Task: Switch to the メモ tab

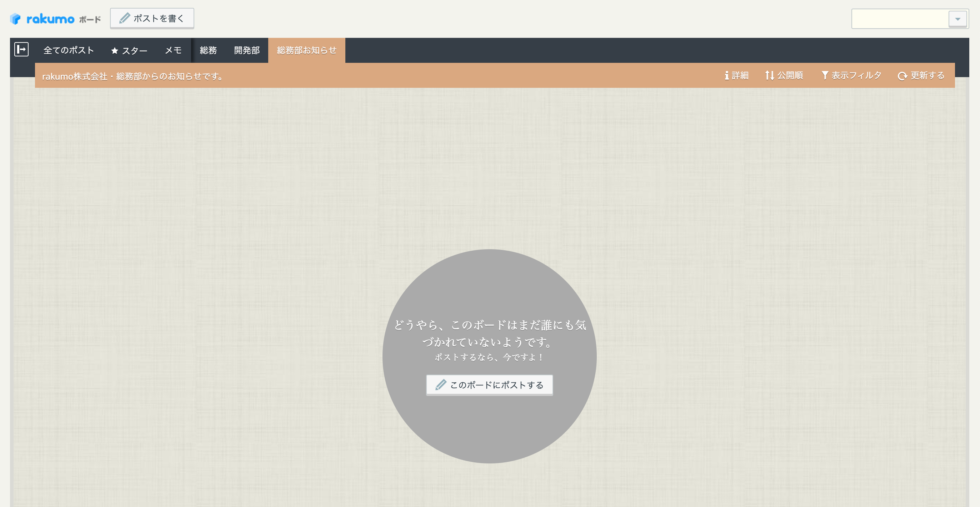Action: point(173,50)
